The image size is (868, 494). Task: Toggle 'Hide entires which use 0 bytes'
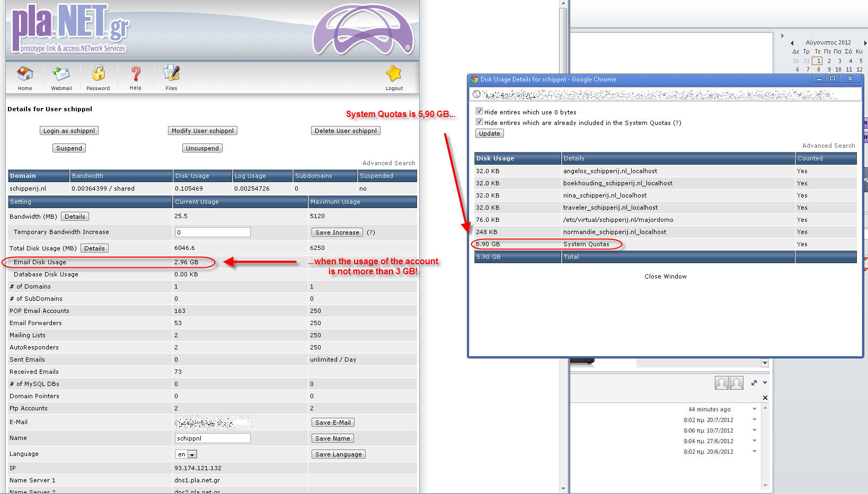point(479,112)
